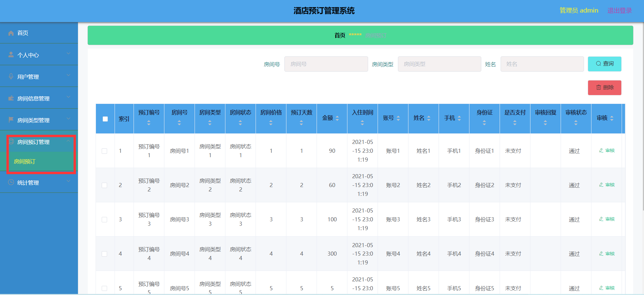
Task: Focus the 房间类型 search input
Action: pyautogui.click(x=439, y=64)
